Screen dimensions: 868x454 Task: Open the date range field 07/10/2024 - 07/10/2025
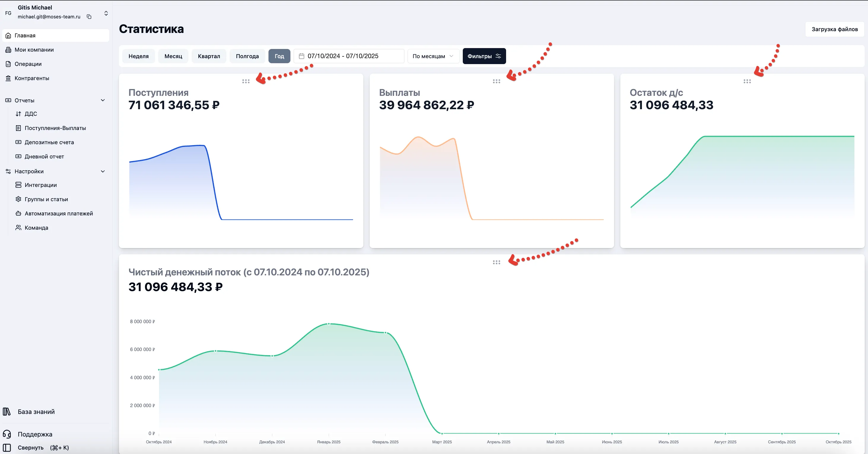pyautogui.click(x=349, y=56)
